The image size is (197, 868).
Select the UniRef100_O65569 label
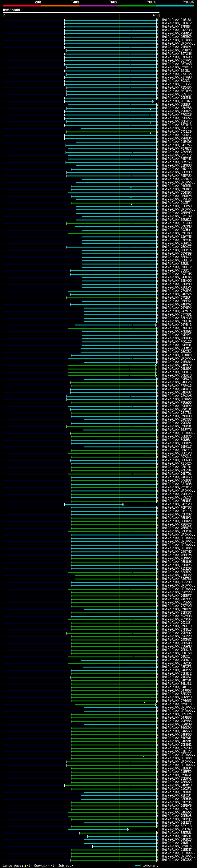[177, 37]
